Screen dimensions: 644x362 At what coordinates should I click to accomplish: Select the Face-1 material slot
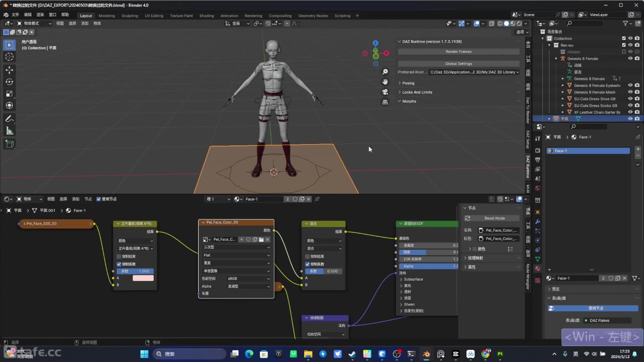[588, 151]
